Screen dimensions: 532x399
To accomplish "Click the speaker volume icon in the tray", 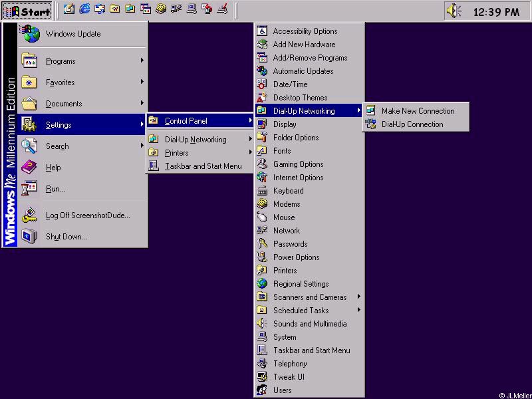I will tap(454, 11).
